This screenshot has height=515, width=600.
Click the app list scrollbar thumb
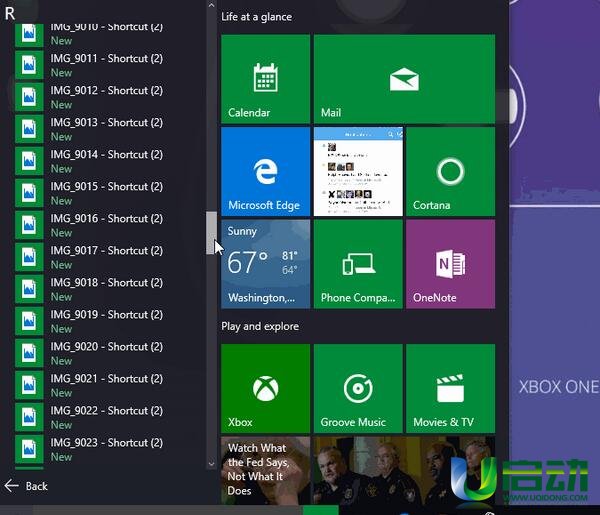pyautogui.click(x=211, y=233)
